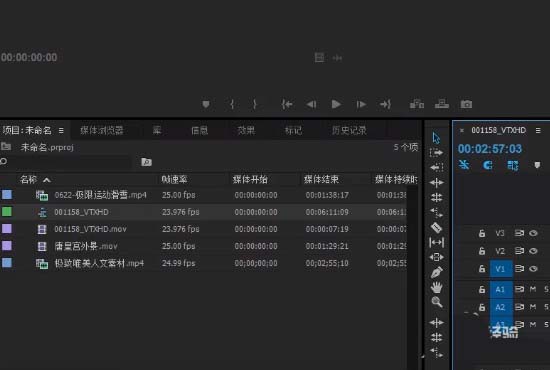Image resolution: width=550 pixels, height=370 pixels.
Task: Jump to the In point
Action: pos(287,104)
